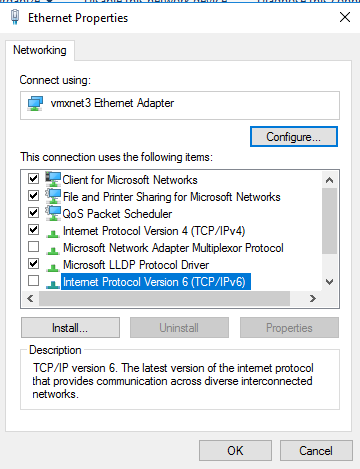Click the File and Printer Sharing icon
Screen dimensions: 360x469
pos(53,196)
